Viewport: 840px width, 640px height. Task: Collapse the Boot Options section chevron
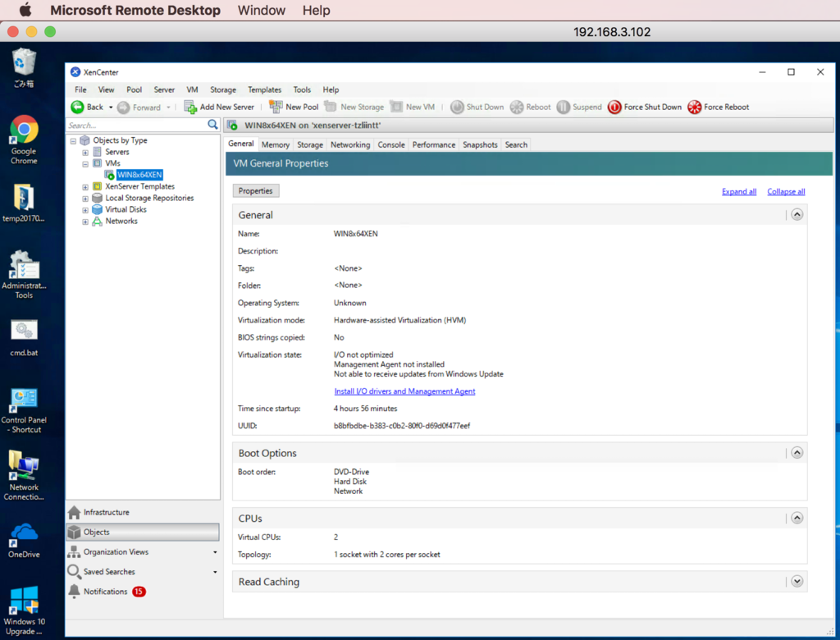tap(797, 453)
